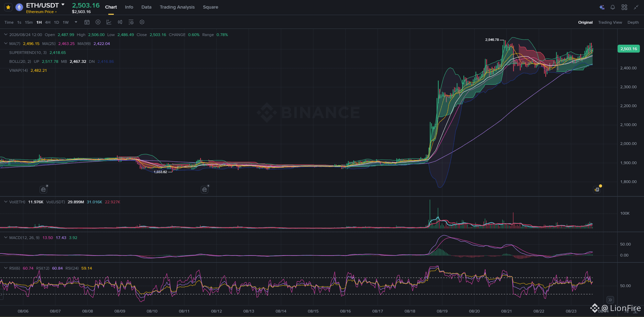
Task: Click the circled plus add icon
Action: pyautogui.click(x=98, y=22)
